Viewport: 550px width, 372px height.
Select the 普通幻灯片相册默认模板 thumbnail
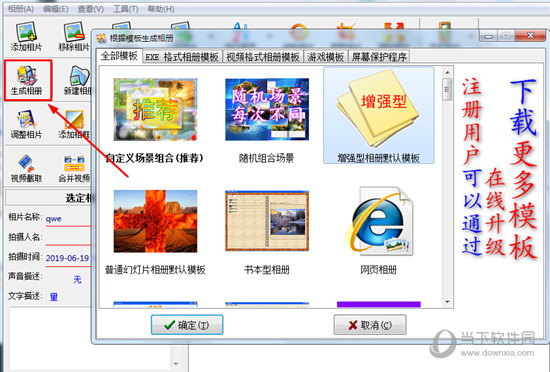[x=155, y=221]
